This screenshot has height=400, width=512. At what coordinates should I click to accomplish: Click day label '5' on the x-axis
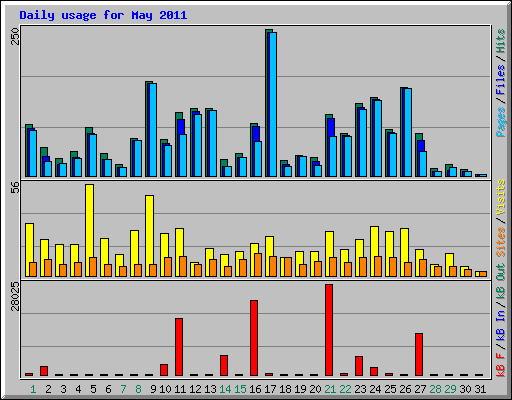tap(93, 389)
